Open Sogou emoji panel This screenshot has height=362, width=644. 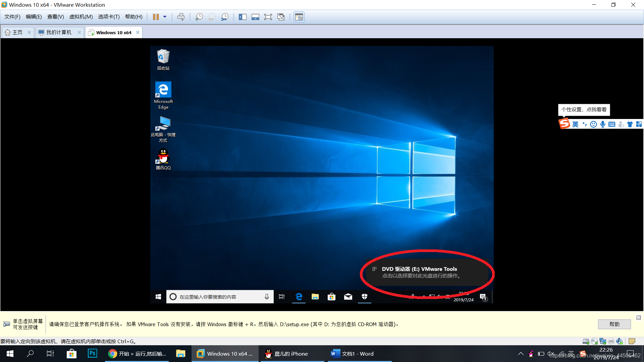tap(593, 124)
